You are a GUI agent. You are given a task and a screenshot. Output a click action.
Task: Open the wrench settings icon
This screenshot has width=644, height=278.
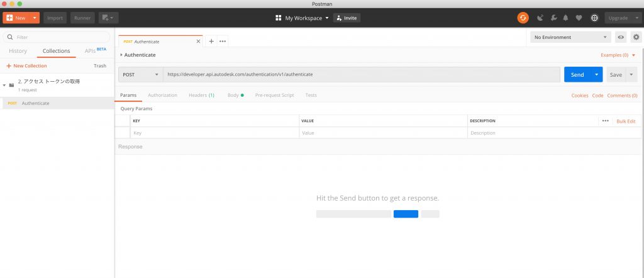point(553,18)
